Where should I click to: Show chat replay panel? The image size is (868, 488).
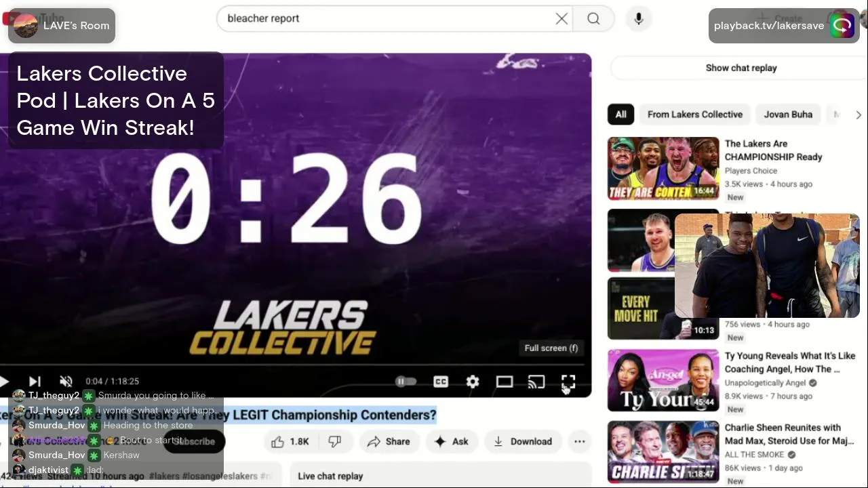pyautogui.click(x=741, y=68)
